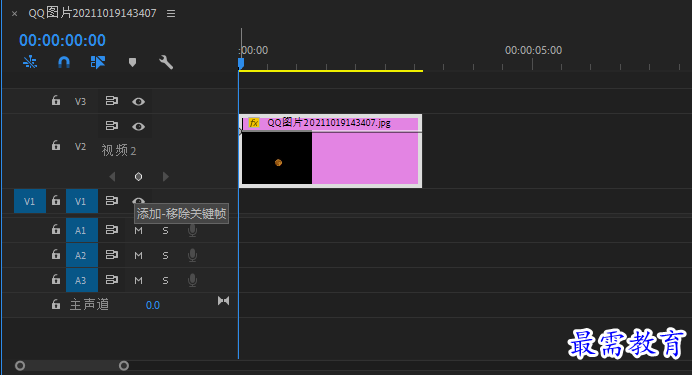Toggle lock on track V3

[x=56, y=101]
